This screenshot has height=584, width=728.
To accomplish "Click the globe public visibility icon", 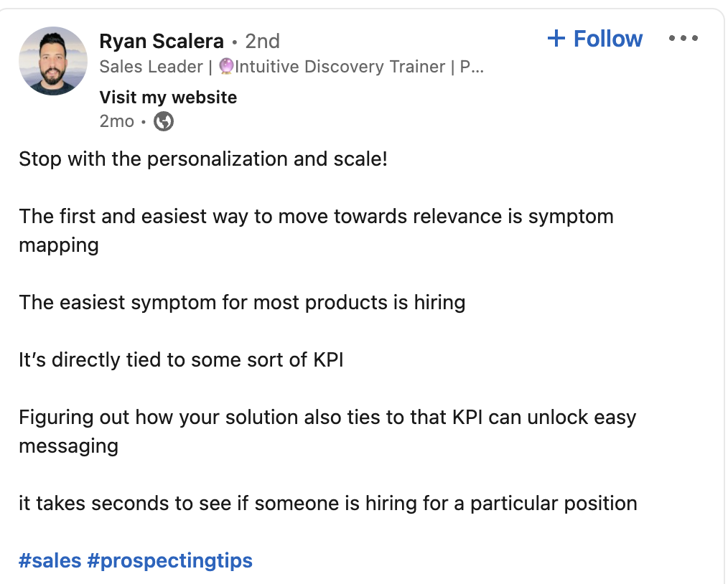I will (164, 121).
